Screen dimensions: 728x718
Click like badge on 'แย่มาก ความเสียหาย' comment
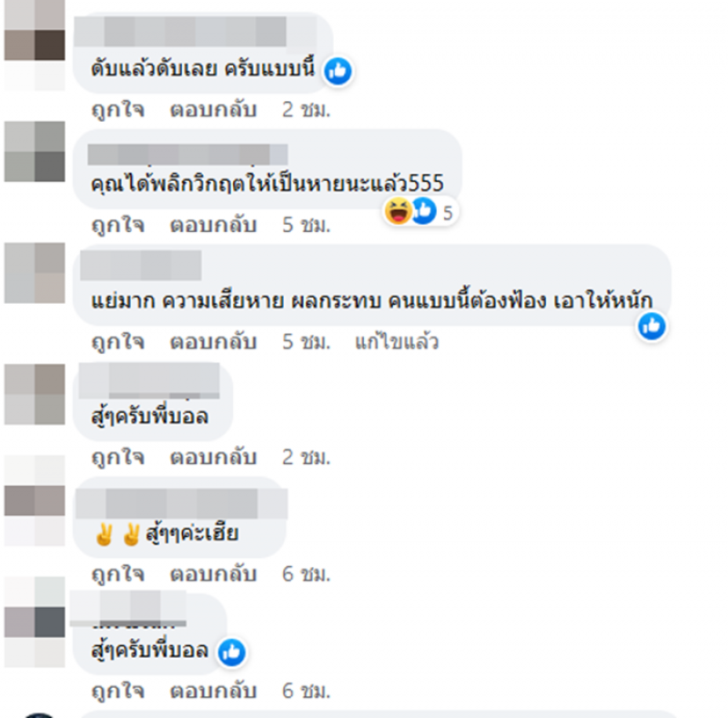(652, 326)
